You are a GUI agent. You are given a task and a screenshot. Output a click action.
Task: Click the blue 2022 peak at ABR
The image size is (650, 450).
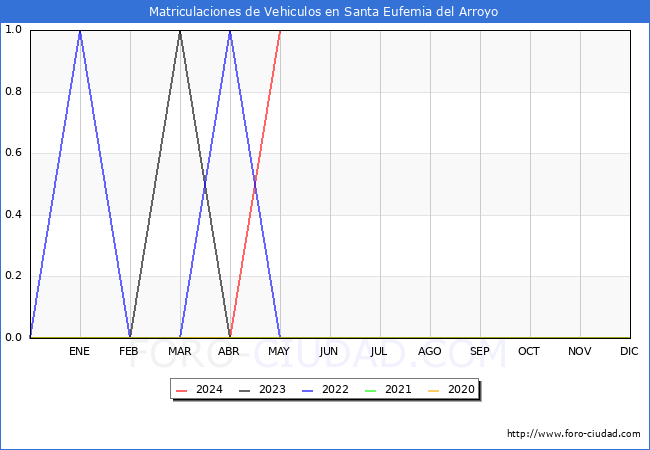[230, 31]
